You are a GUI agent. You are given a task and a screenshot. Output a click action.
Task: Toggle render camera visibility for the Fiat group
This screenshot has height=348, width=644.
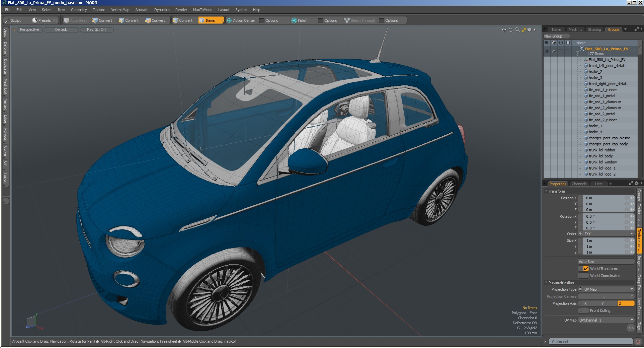[x=554, y=51]
